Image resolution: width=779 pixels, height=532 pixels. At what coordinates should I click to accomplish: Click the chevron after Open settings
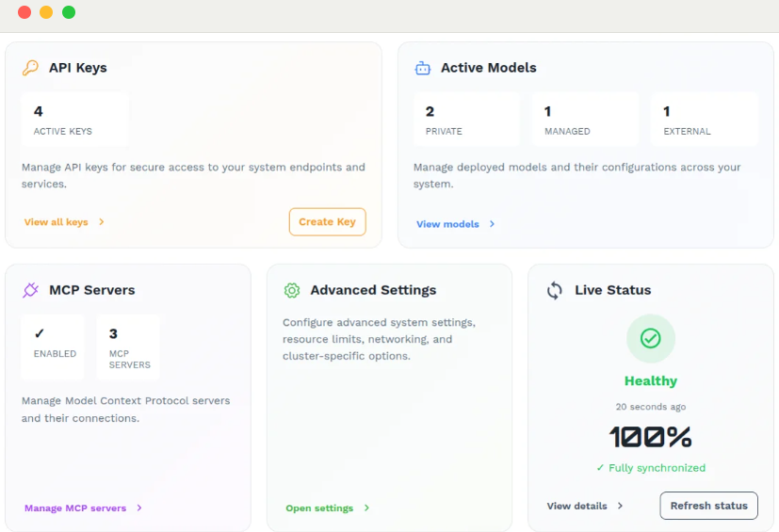tap(366, 508)
